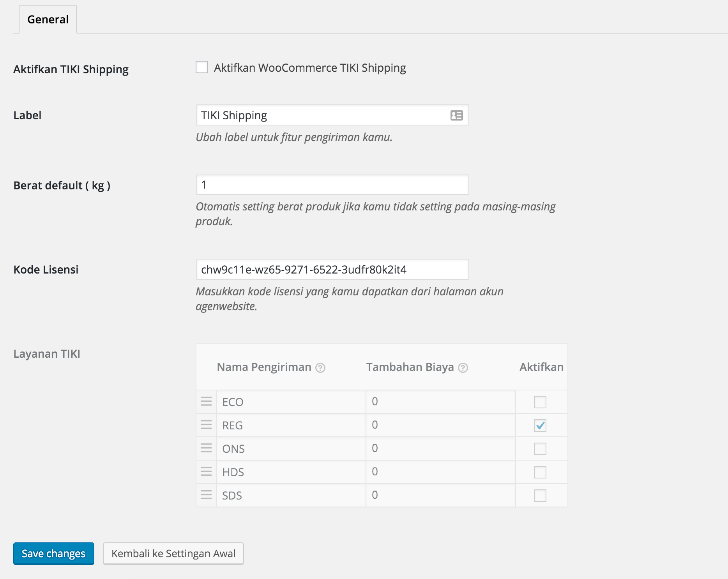Grab the drag handle for ONS row
The image size is (728, 579).
pyautogui.click(x=206, y=448)
